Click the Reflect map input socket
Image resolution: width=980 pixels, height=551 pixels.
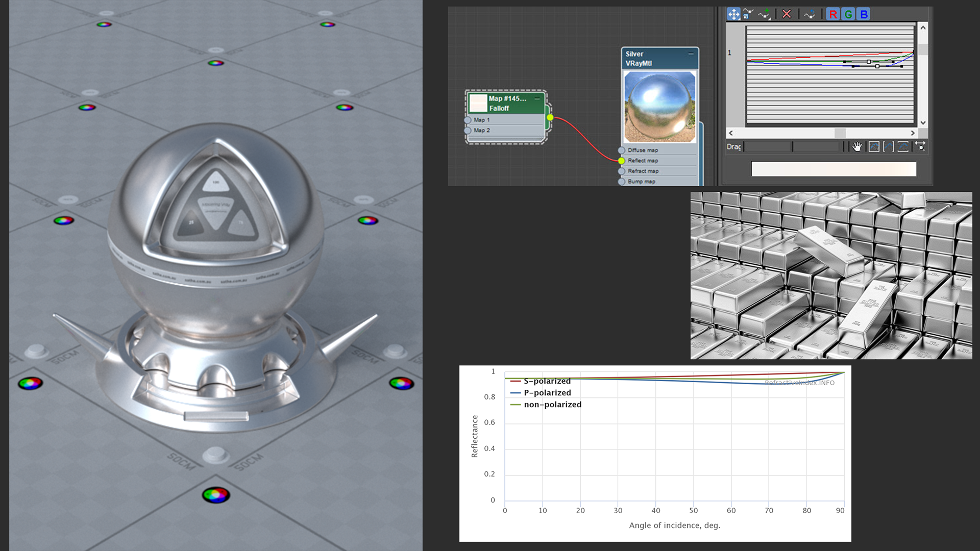(x=621, y=161)
